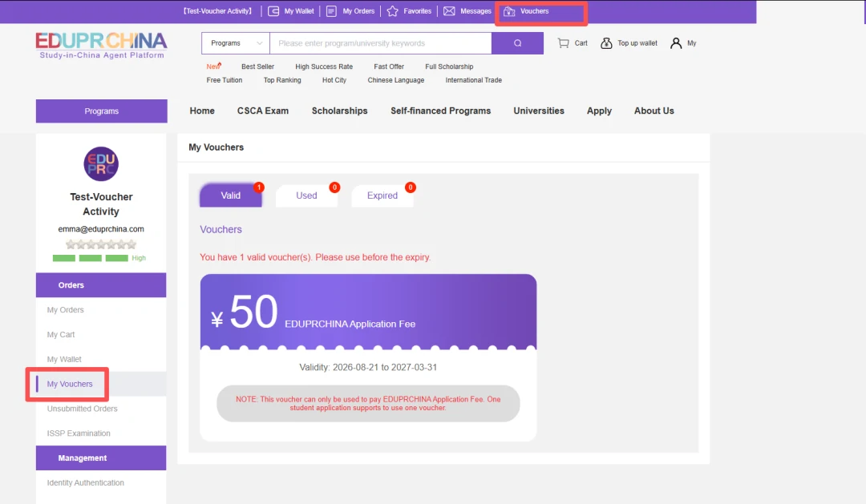
Task: Click the emma@eduprchina.com email text
Action: (101, 228)
